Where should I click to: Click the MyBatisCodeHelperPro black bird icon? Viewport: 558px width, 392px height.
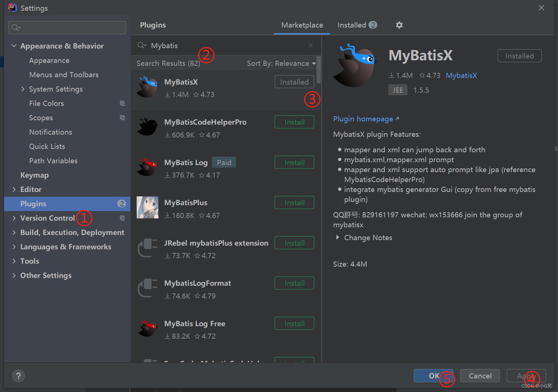pyautogui.click(x=147, y=127)
